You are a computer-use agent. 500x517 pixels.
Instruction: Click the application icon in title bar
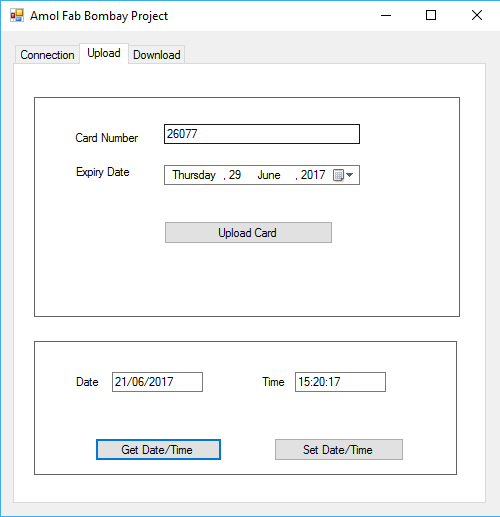click(x=17, y=15)
